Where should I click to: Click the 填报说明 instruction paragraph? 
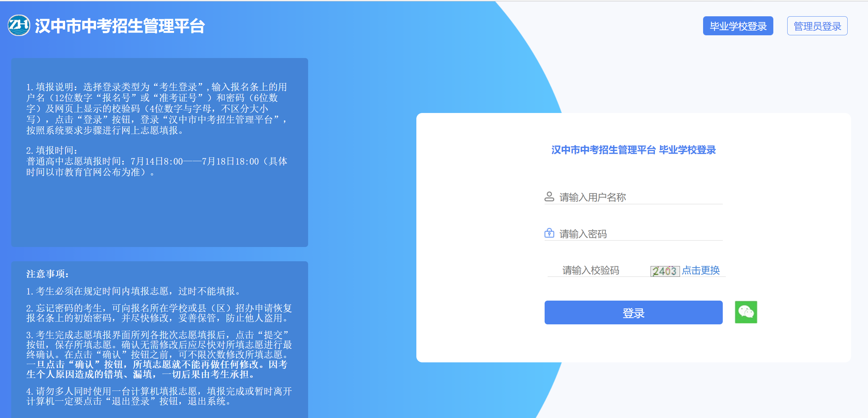coord(156,109)
